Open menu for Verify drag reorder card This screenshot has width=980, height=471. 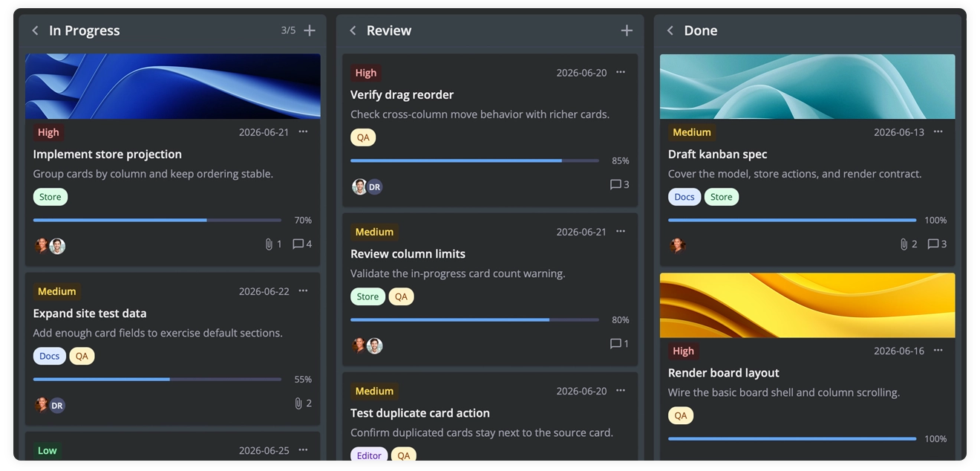(x=621, y=72)
